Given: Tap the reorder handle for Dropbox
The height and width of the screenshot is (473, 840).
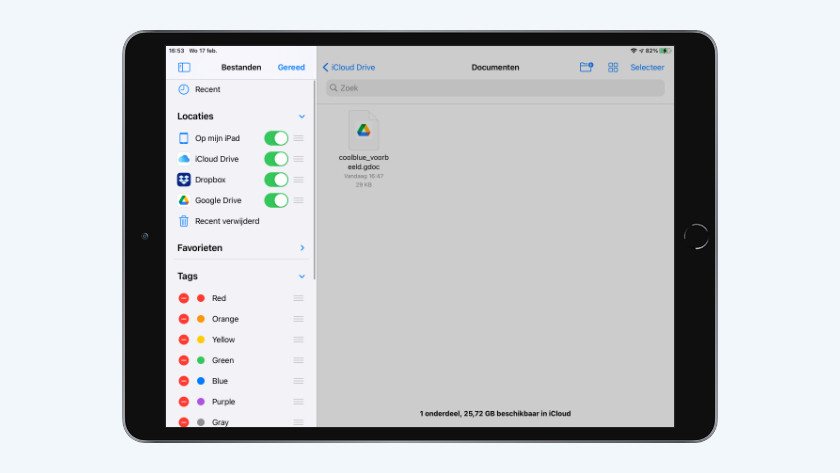Looking at the screenshot, I should [298, 180].
